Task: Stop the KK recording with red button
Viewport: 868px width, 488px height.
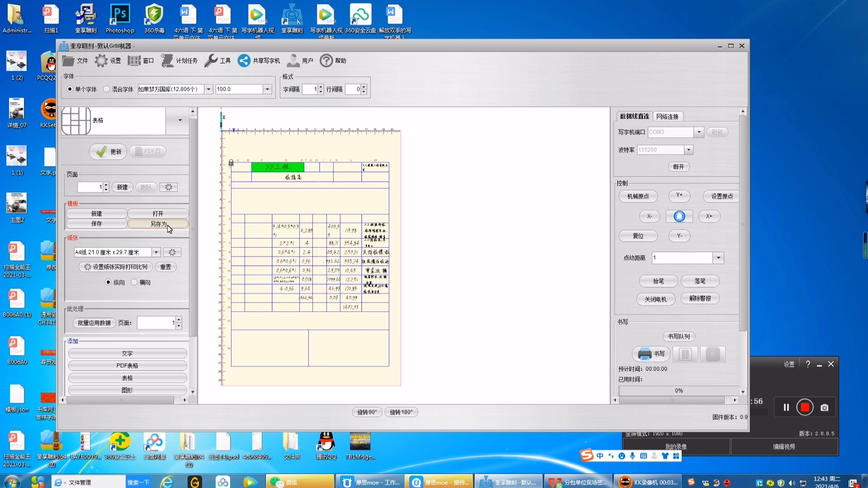Action: (805, 408)
